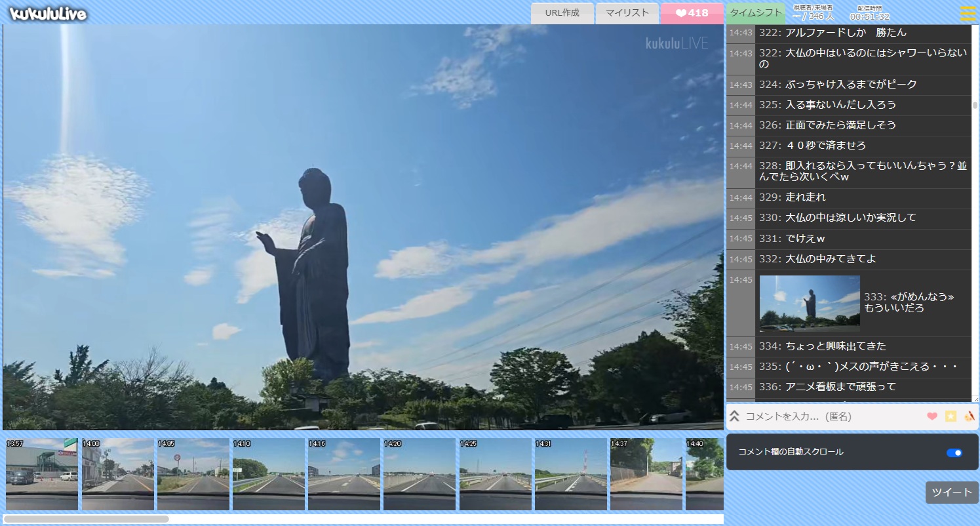Image resolution: width=980 pixels, height=526 pixels.
Task: Open the yellow hamburger menu
Action: point(968,14)
